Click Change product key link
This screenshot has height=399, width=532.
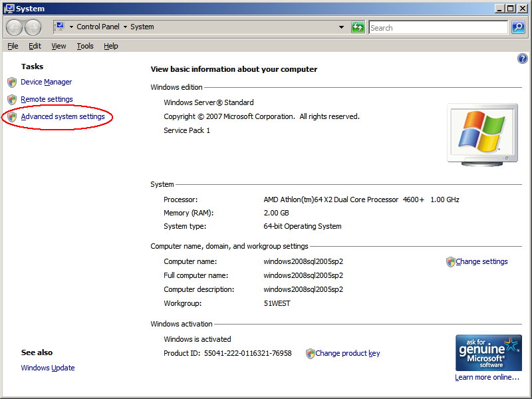click(x=348, y=354)
